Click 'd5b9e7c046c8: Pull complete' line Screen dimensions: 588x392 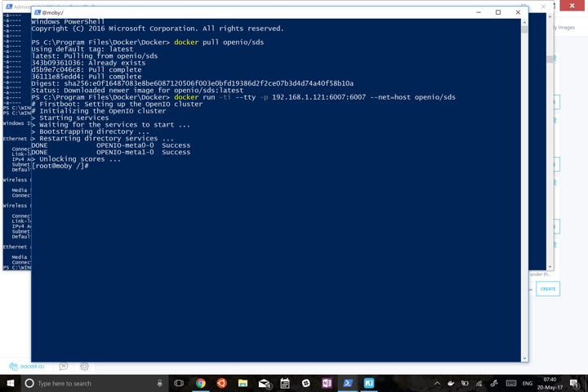[87, 69]
